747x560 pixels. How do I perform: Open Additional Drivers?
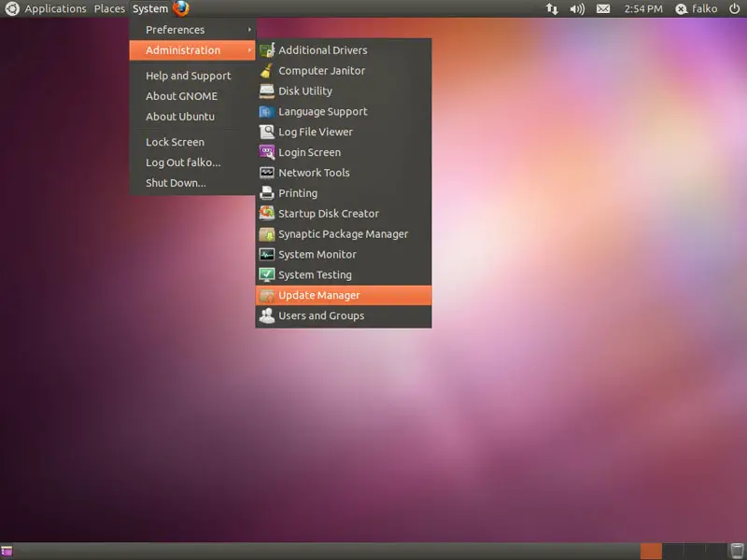tap(344, 50)
